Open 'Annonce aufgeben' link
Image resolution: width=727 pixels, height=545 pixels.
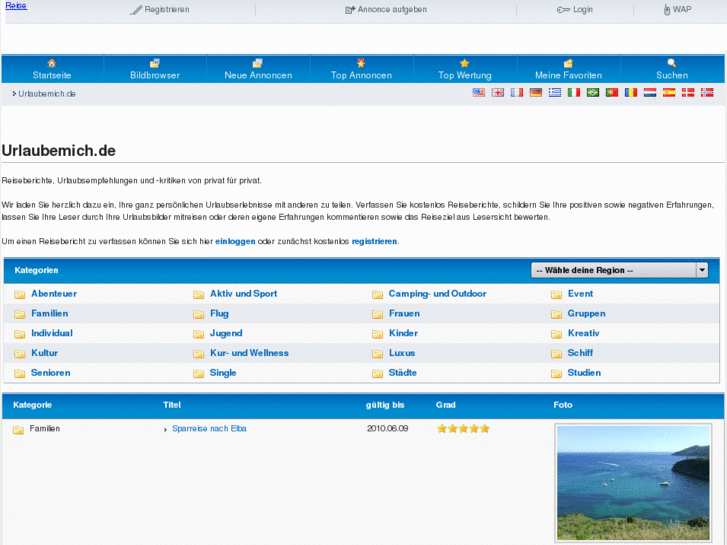point(386,9)
